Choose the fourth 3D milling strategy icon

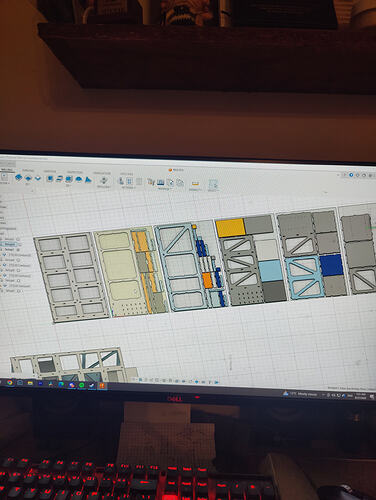tap(79, 180)
